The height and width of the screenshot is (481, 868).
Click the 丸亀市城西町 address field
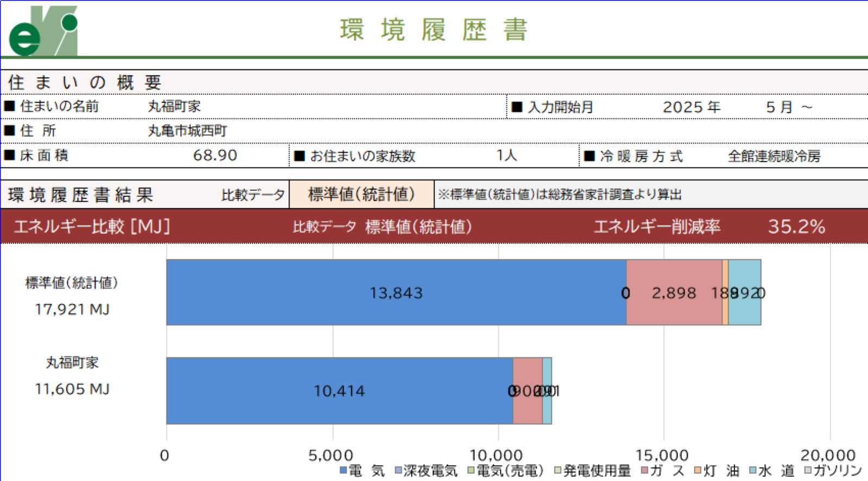[187, 131]
